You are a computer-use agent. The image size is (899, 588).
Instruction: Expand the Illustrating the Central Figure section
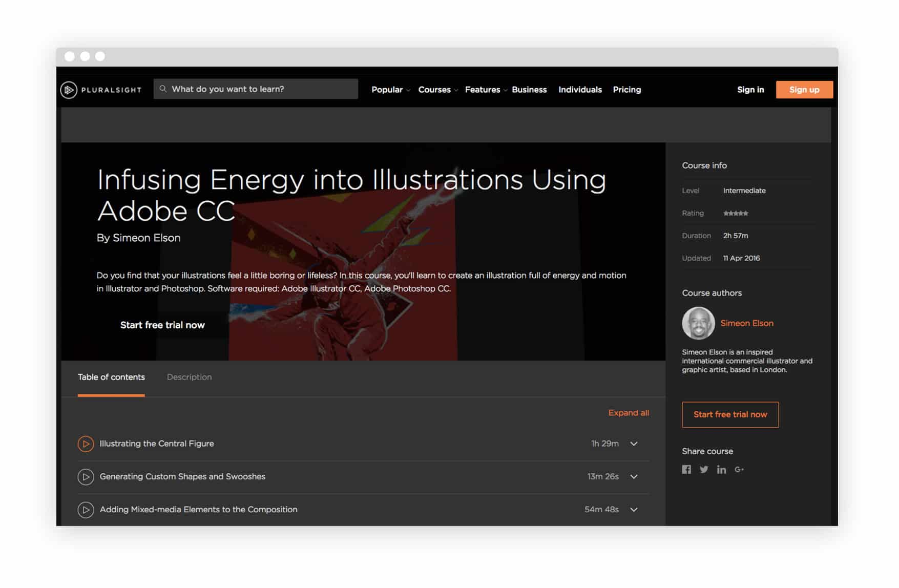634,444
